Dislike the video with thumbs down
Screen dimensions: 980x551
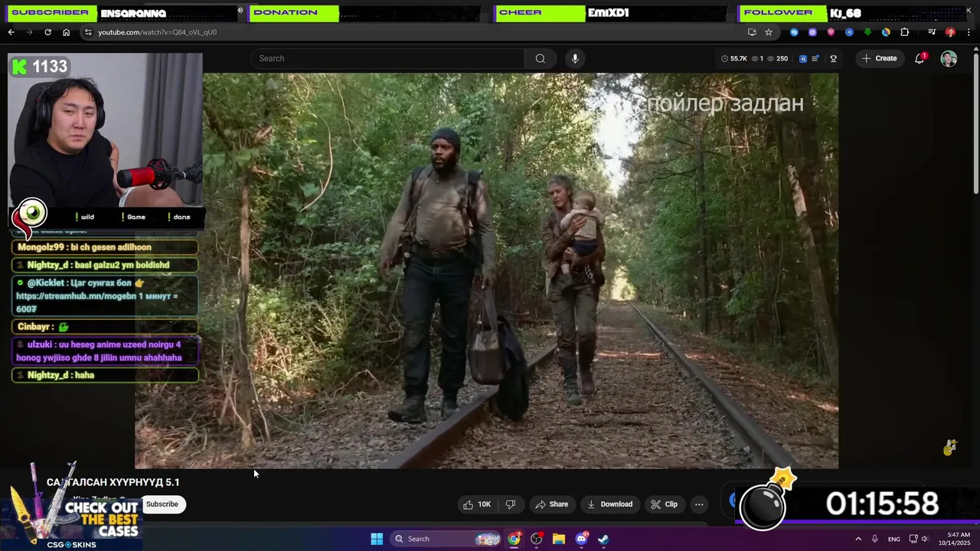click(x=511, y=504)
